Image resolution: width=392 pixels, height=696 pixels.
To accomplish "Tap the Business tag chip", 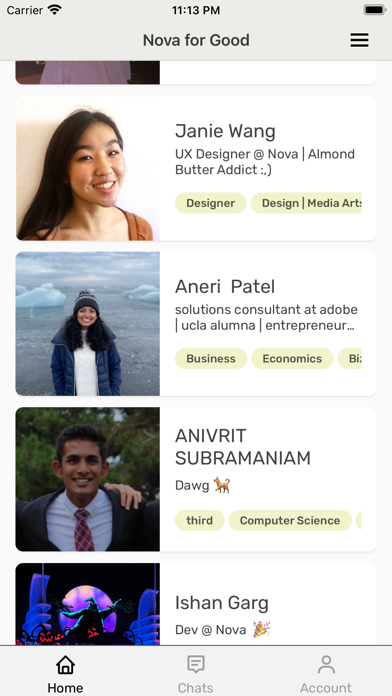I will (211, 359).
